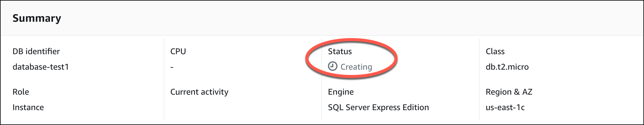Select the us-east-1c availability zone value
The width and height of the screenshot is (644, 125).
505,107
